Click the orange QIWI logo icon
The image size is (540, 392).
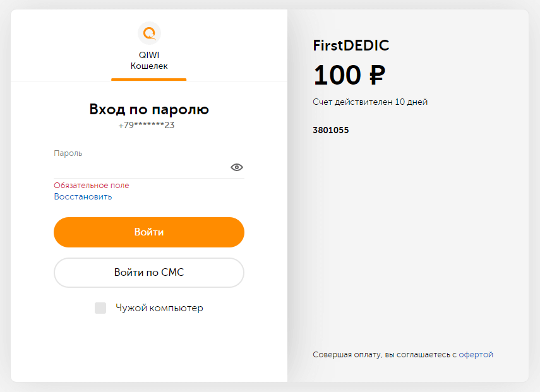pyautogui.click(x=149, y=33)
